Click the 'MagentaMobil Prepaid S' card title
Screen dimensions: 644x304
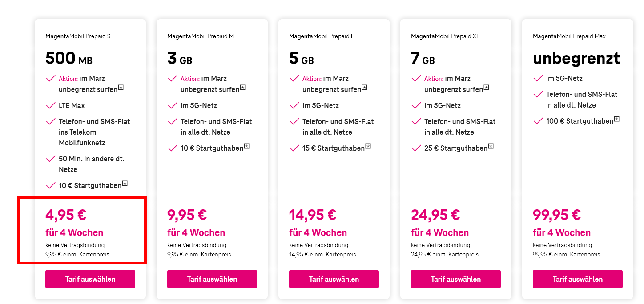pos(78,36)
